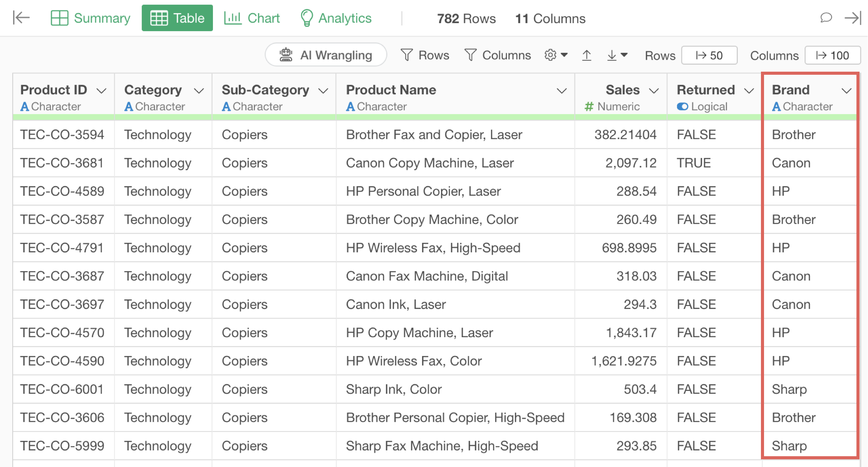Viewport: 868px width, 467px height.
Task: Open the Rows filter button
Action: (x=425, y=55)
